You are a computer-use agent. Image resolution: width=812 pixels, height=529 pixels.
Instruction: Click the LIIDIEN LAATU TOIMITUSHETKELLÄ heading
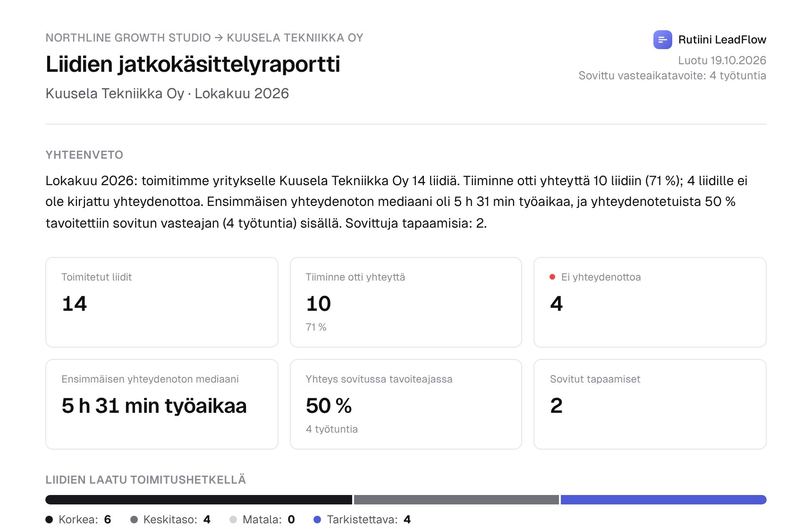click(145, 480)
